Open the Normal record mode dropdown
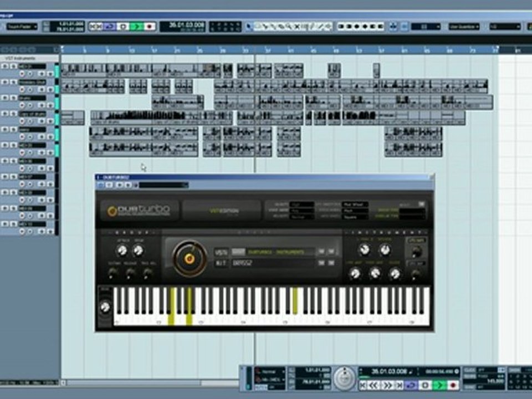 tap(271, 371)
